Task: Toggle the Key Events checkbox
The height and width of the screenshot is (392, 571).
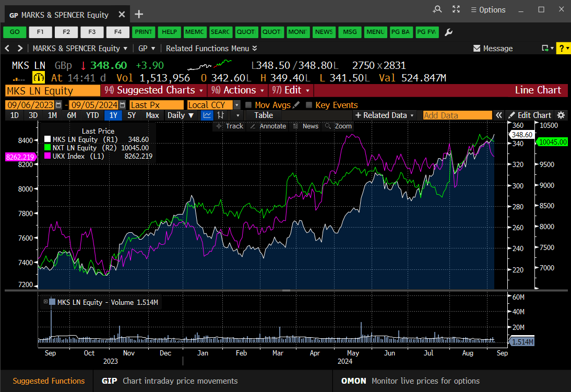Action: coord(308,104)
